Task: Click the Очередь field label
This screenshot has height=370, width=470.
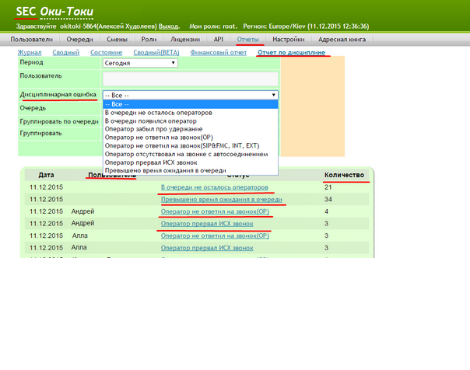Action: [33, 108]
